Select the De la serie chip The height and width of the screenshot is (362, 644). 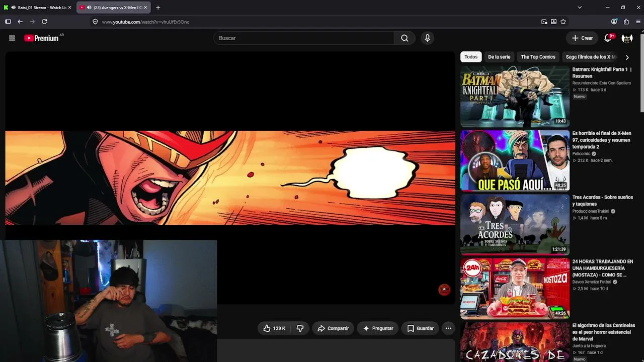pos(499,57)
